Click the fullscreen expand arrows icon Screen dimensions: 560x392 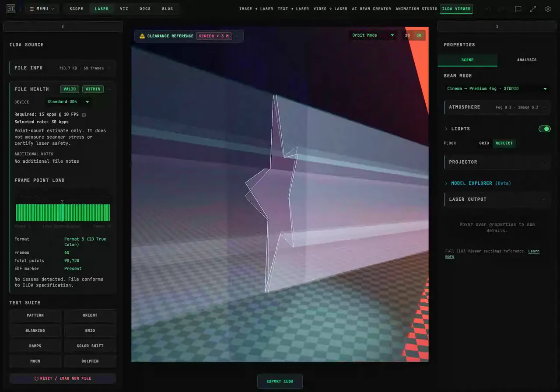[533, 9]
